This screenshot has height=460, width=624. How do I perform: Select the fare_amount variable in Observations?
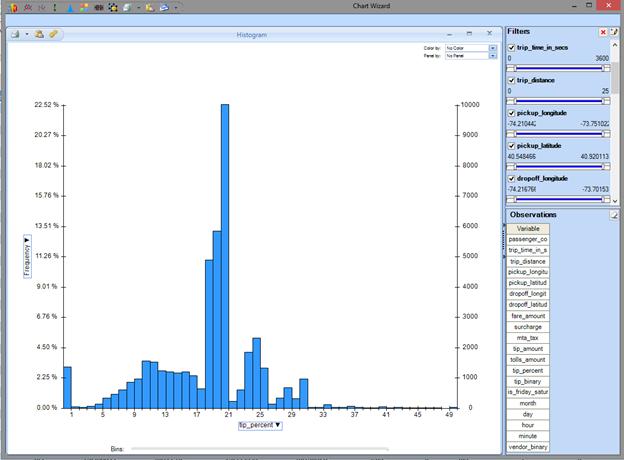pos(528,316)
